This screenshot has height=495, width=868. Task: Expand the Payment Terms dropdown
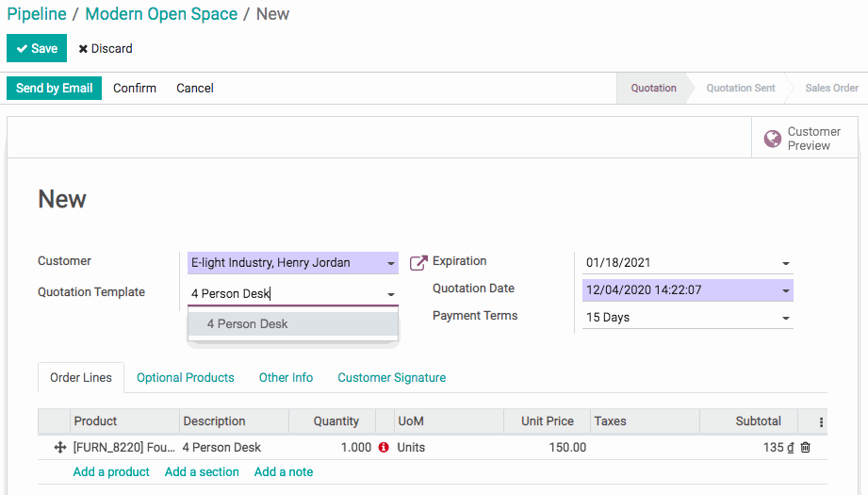click(786, 319)
